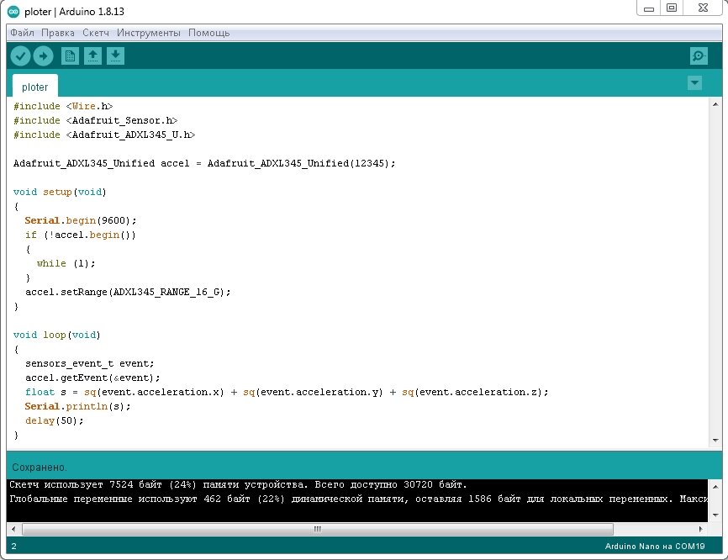Screen dimensions: 728x560
Task: Maximize the Arduino window
Action: [x=672, y=8]
